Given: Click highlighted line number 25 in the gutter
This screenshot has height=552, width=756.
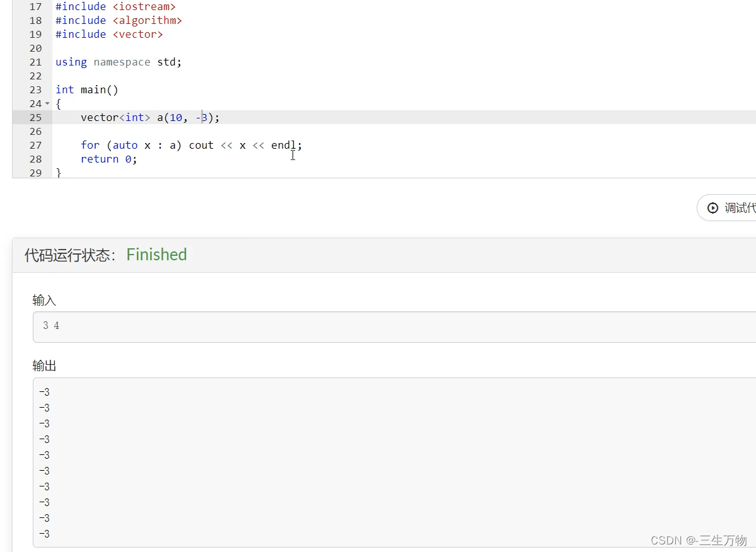Looking at the screenshot, I should point(36,118).
